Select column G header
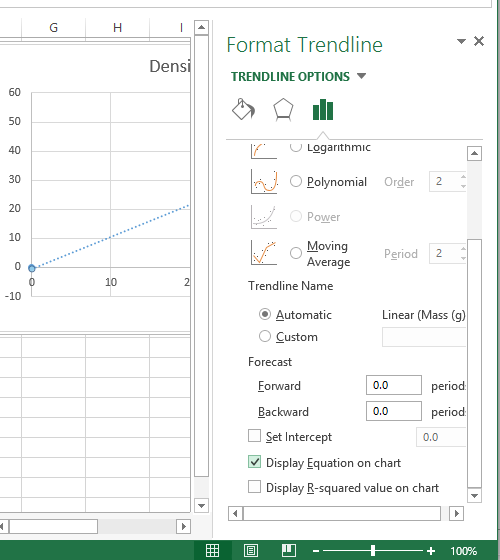 tap(54, 28)
